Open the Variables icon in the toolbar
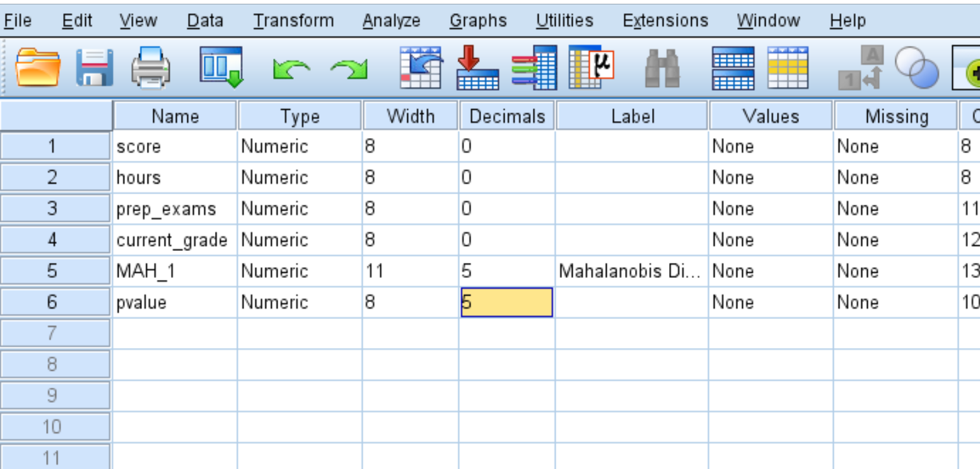The image size is (980, 469). (x=534, y=67)
